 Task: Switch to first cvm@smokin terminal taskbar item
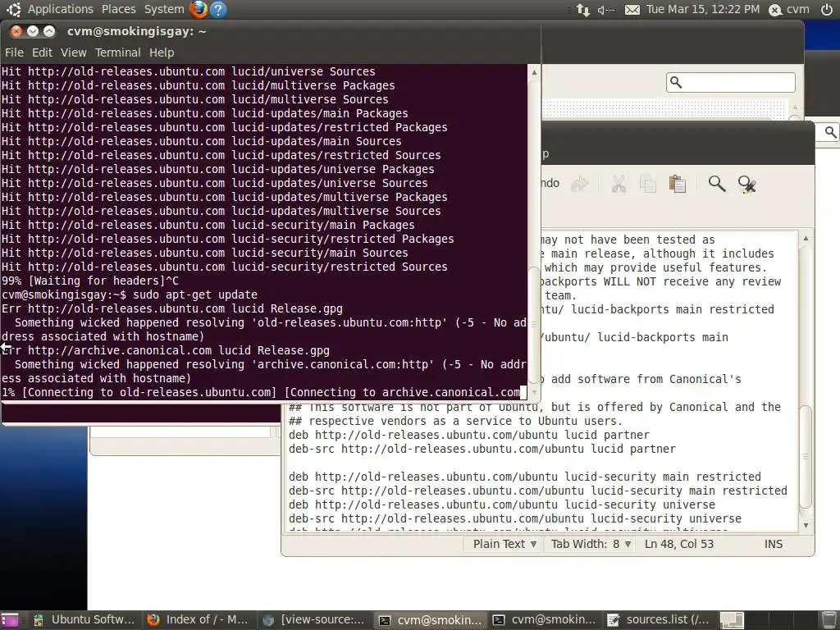click(430, 620)
